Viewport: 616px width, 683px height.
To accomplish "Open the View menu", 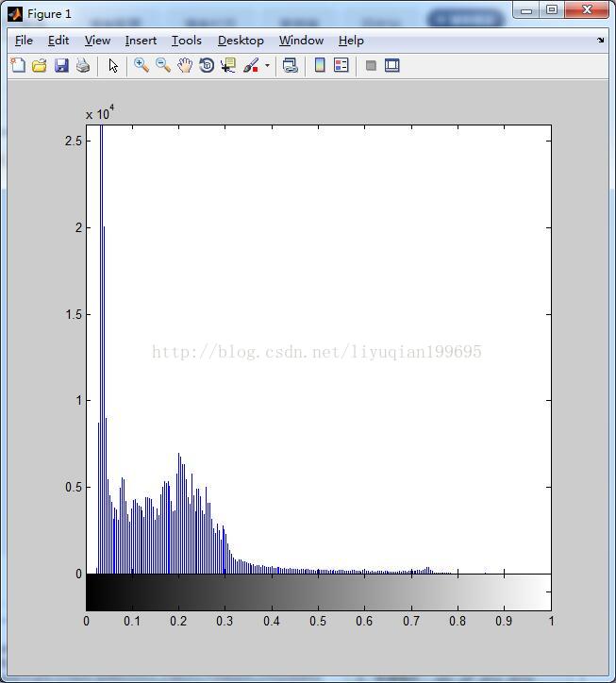I will pyautogui.click(x=97, y=41).
